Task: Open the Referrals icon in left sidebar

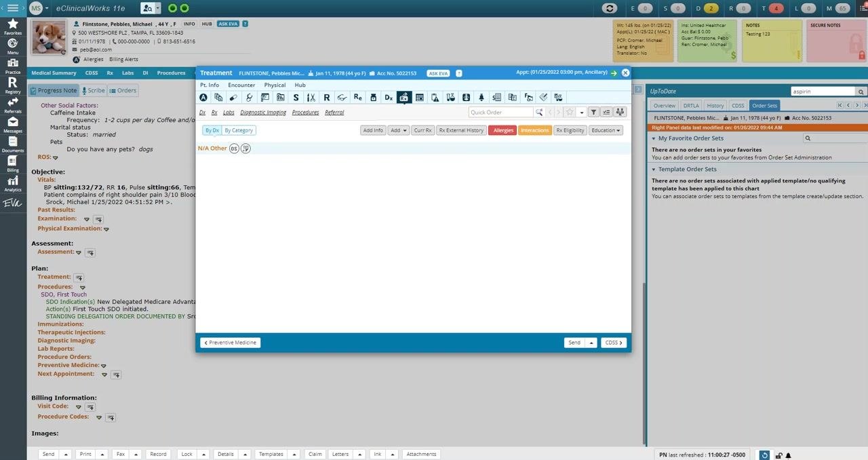Action: tap(12, 104)
